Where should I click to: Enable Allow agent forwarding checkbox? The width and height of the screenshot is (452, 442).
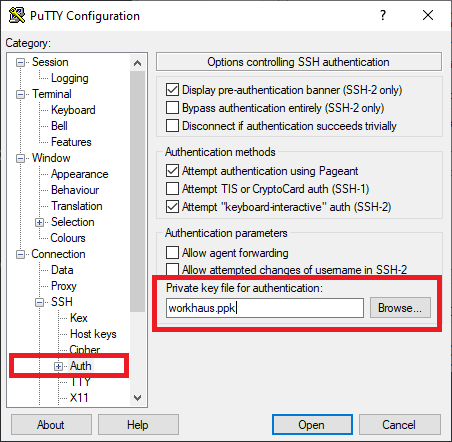(172, 253)
